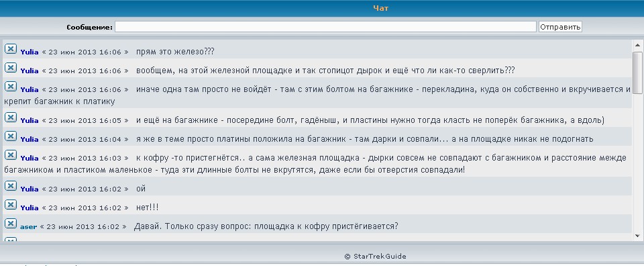The height and width of the screenshot is (266, 644).
Task: Click timestamp "23 июн 2013 16:04"
Action: pos(85,139)
